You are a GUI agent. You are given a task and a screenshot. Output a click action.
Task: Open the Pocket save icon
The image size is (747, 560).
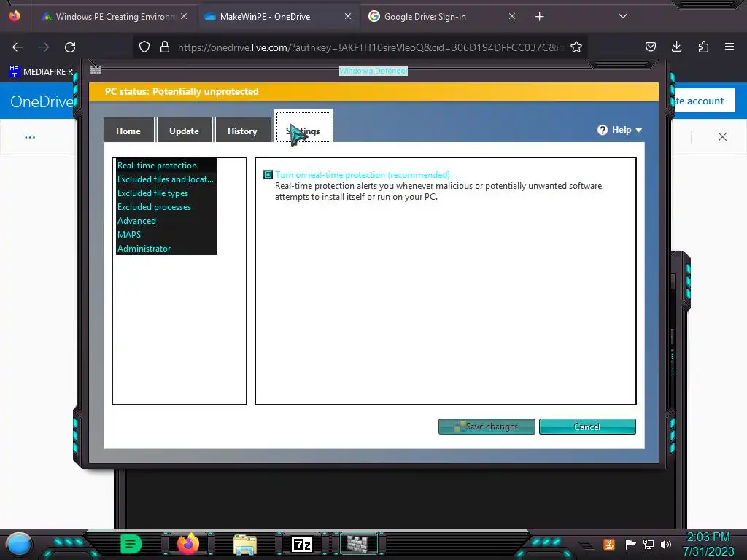(x=650, y=47)
